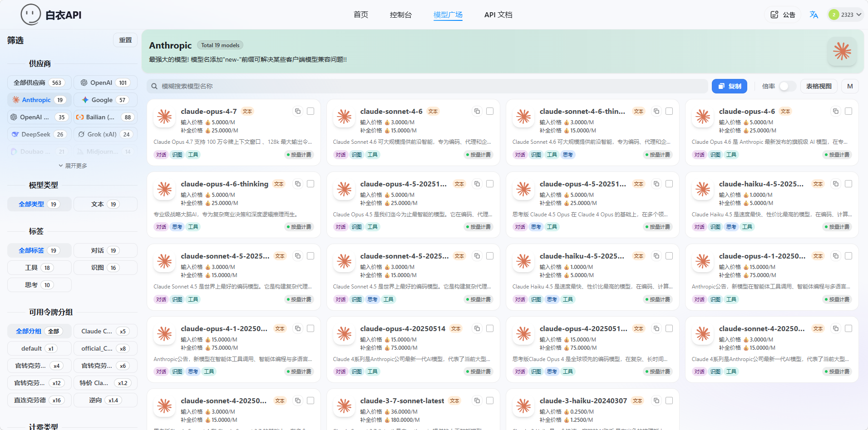Filter by the 思考 tag
Image resolution: width=868 pixels, height=430 pixels.
click(x=39, y=285)
